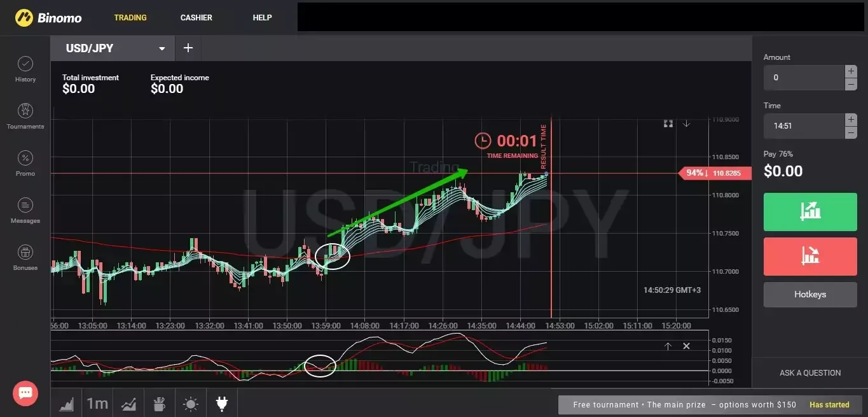Click the Has started label

[x=829, y=405]
